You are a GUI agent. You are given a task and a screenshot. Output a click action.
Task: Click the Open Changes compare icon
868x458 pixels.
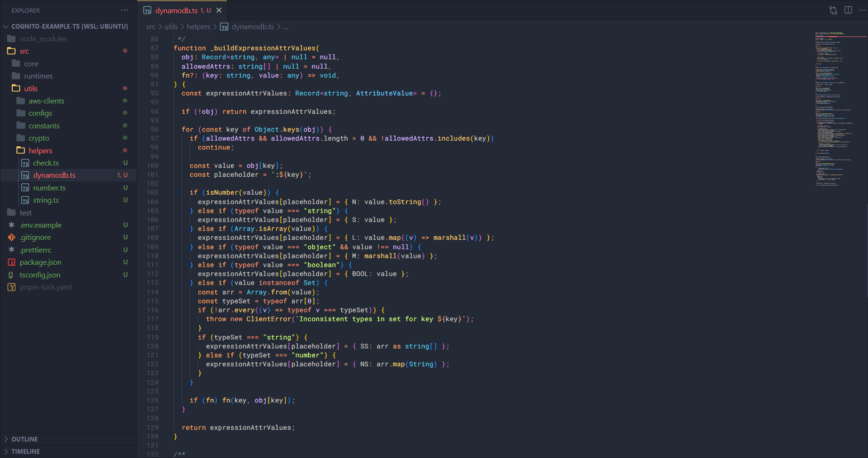coord(833,10)
